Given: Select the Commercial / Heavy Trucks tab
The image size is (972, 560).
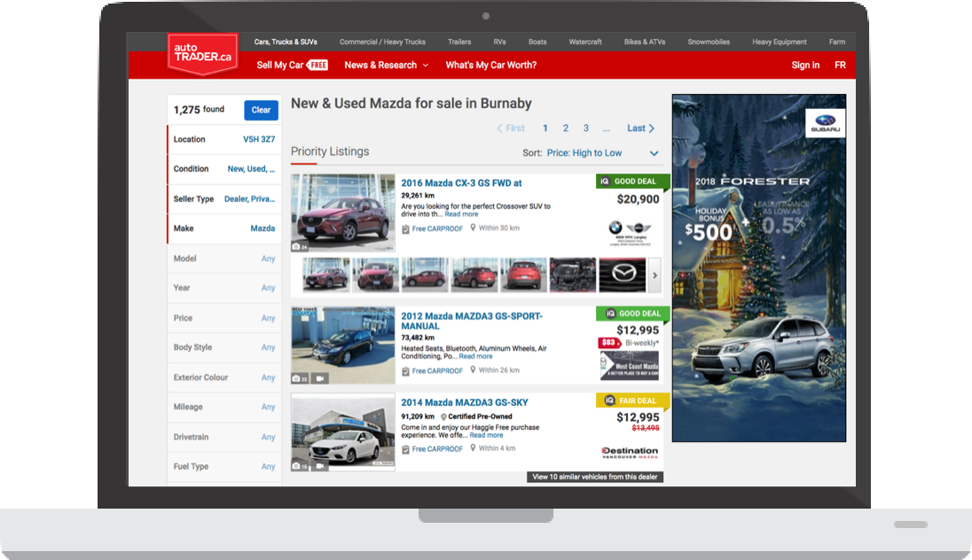Looking at the screenshot, I should click(x=382, y=43).
